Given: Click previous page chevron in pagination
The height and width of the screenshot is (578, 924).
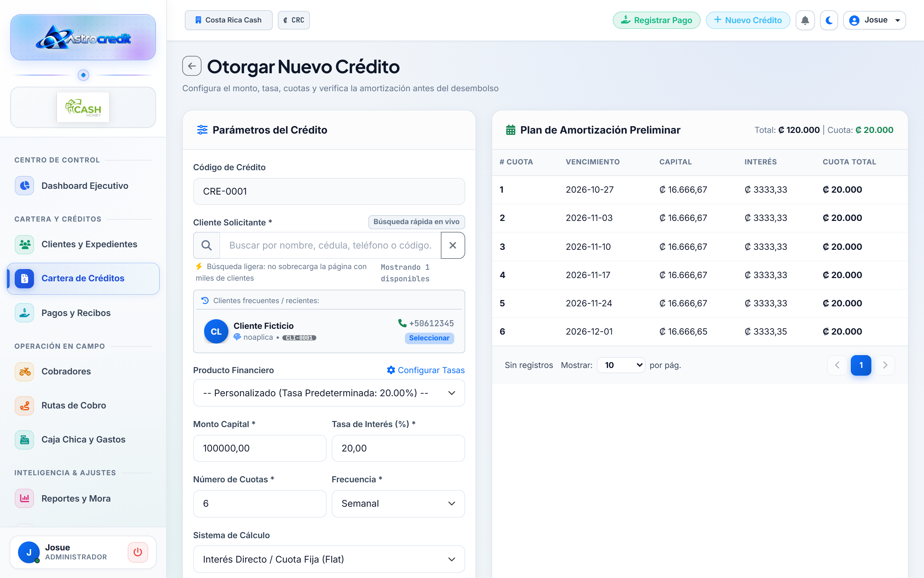Looking at the screenshot, I should [837, 365].
